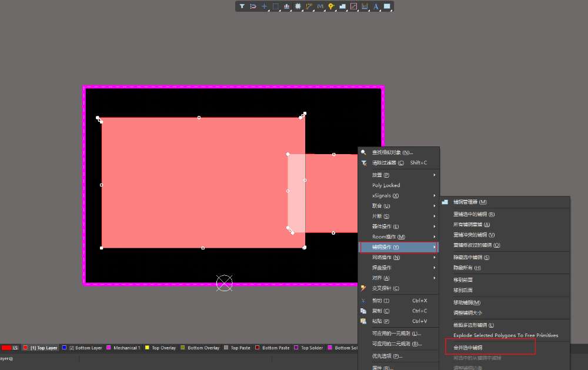This screenshot has height=370, width=588.
Task: Choose 查找相似对象 (N) from context menu
Action: [x=399, y=152]
